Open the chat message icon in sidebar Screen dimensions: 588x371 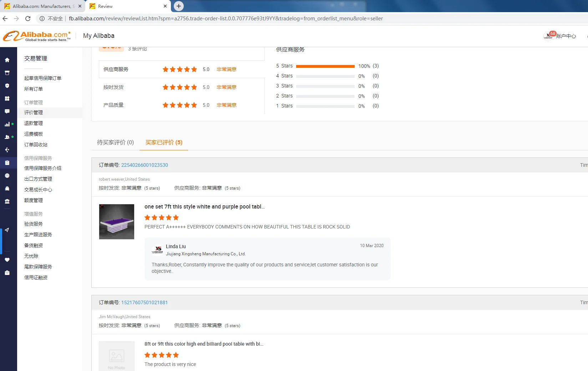(x=7, y=111)
